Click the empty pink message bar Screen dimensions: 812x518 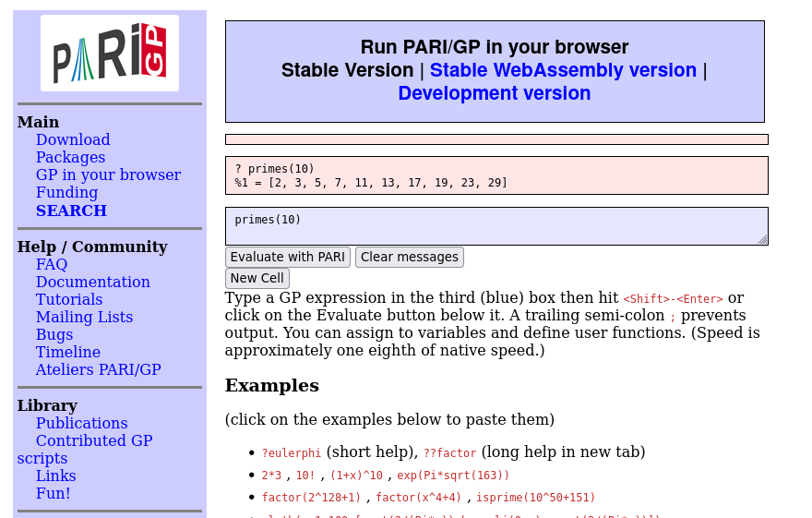pos(496,139)
